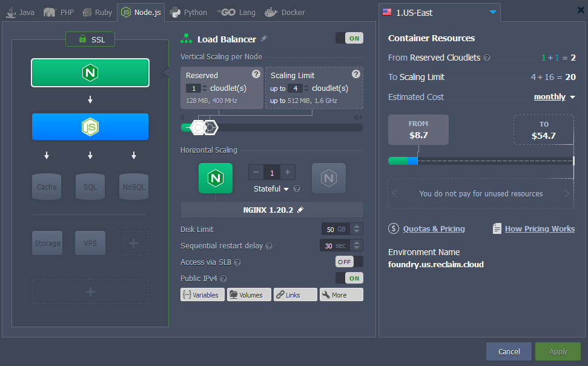Adjust the Disk Limit stepper arrows

pyautogui.click(x=357, y=229)
